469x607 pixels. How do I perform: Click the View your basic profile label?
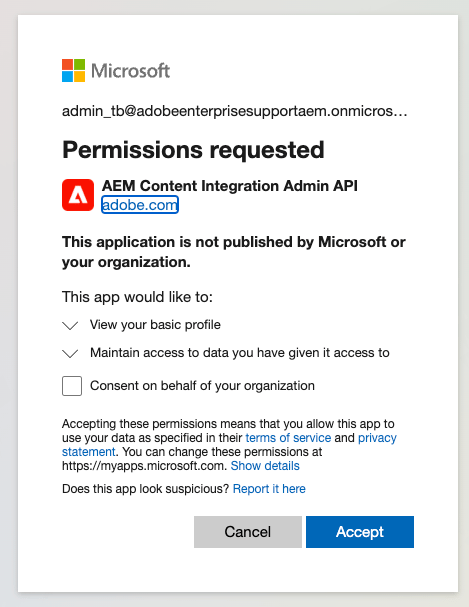click(155, 324)
